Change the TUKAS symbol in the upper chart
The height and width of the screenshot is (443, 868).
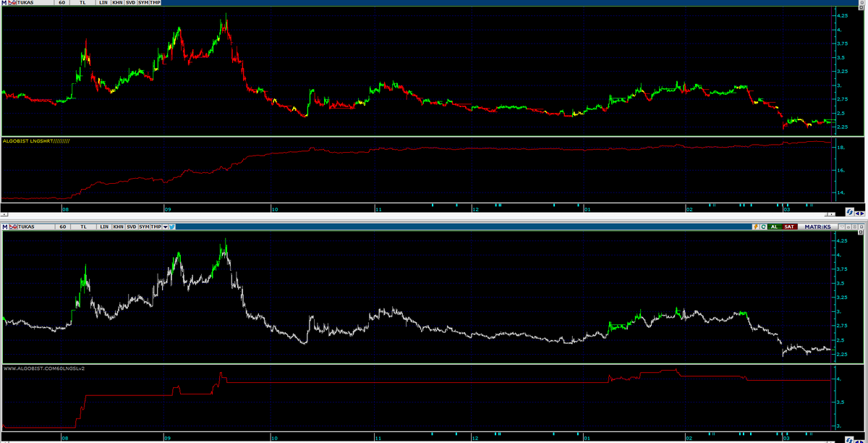click(x=36, y=3)
